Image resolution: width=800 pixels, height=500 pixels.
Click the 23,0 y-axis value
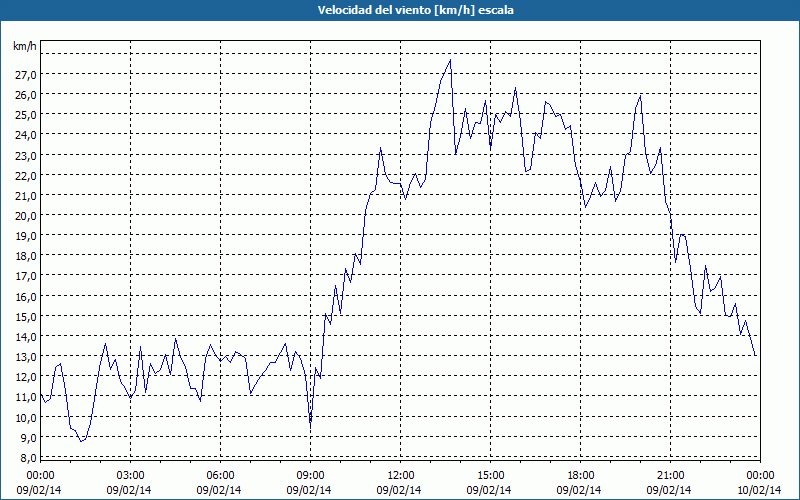(26, 155)
